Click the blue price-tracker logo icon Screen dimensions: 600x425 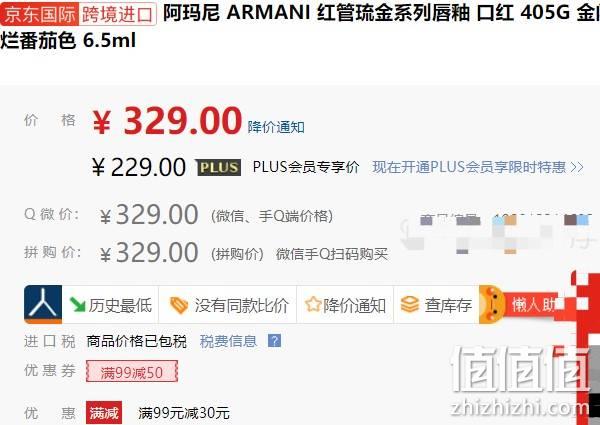click(43, 305)
